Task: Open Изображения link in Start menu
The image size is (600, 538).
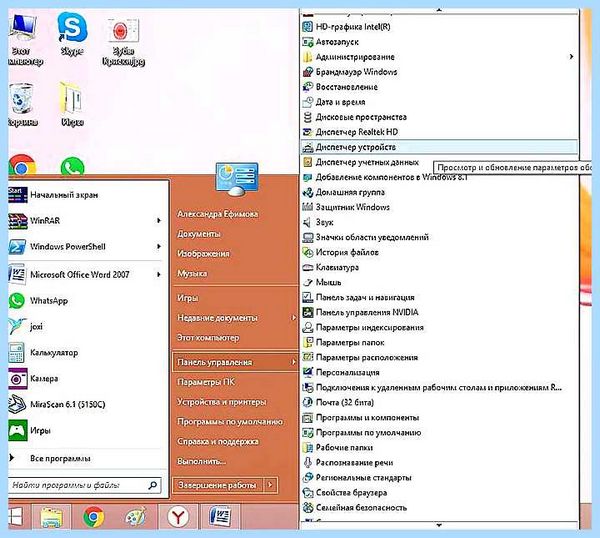Action: pos(203,254)
